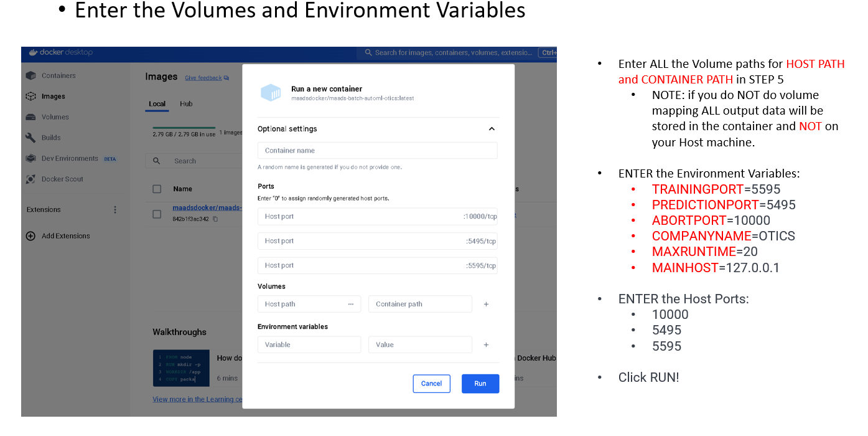
Task: Click the Cancel button
Action: point(431,384)
